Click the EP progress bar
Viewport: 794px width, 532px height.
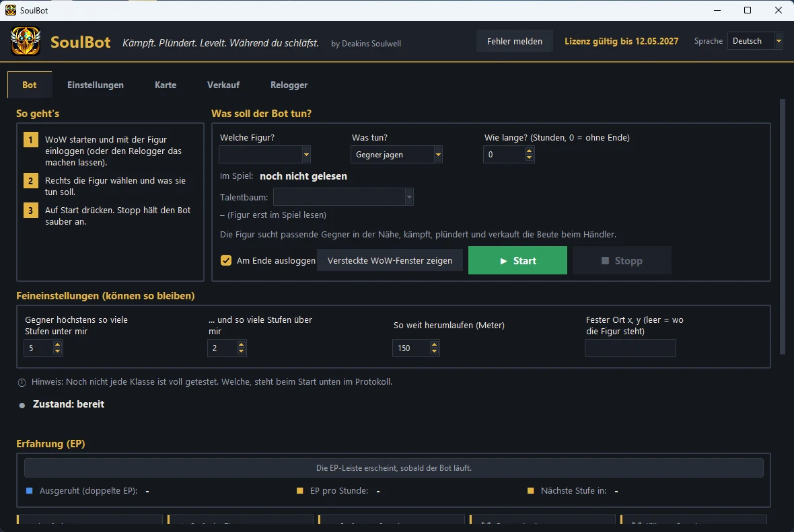pyautogui.click(x=394, y=468)
